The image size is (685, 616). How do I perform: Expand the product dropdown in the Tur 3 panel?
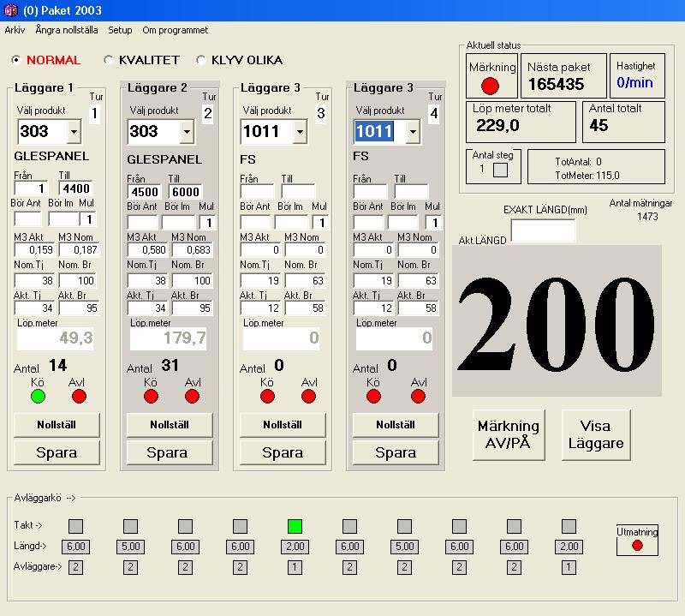click(301, 131)
